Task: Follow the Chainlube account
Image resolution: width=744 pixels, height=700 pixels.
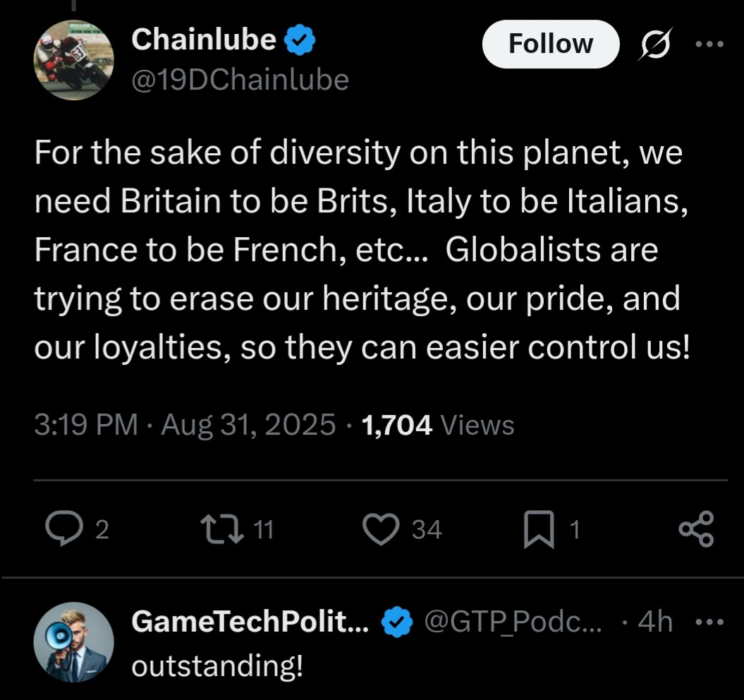Action: point(551,44)
